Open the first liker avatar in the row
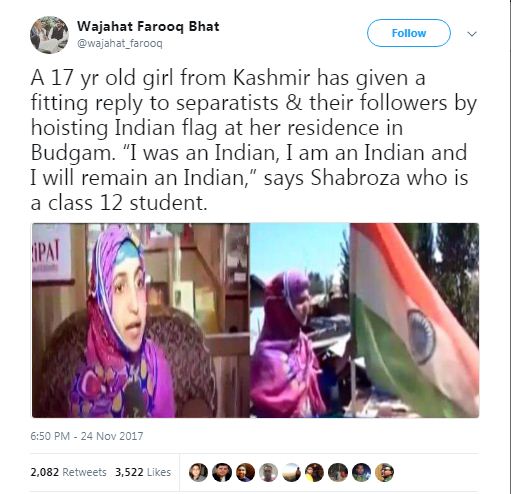The width and height of the screenshot is (511, 494). 198,472
